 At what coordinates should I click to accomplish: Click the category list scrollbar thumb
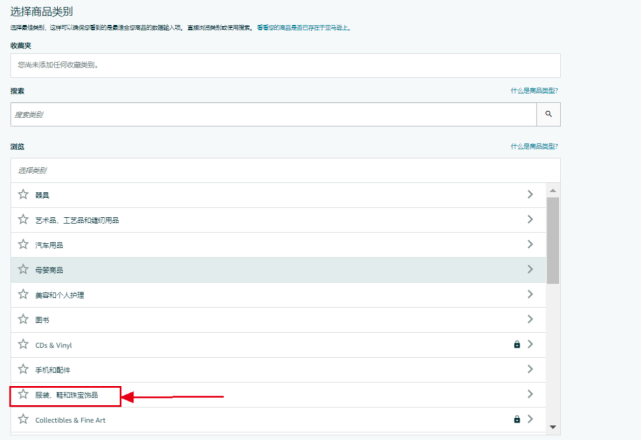[553, 240]
